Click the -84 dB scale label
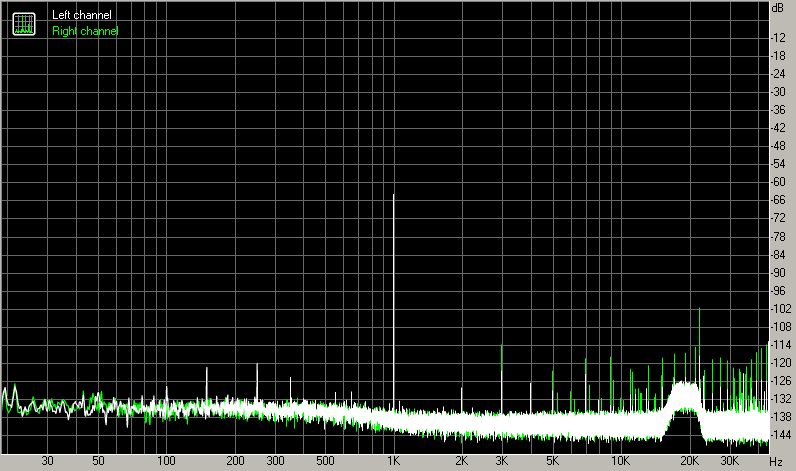This screenshot has width=796, height=471. 778,255
